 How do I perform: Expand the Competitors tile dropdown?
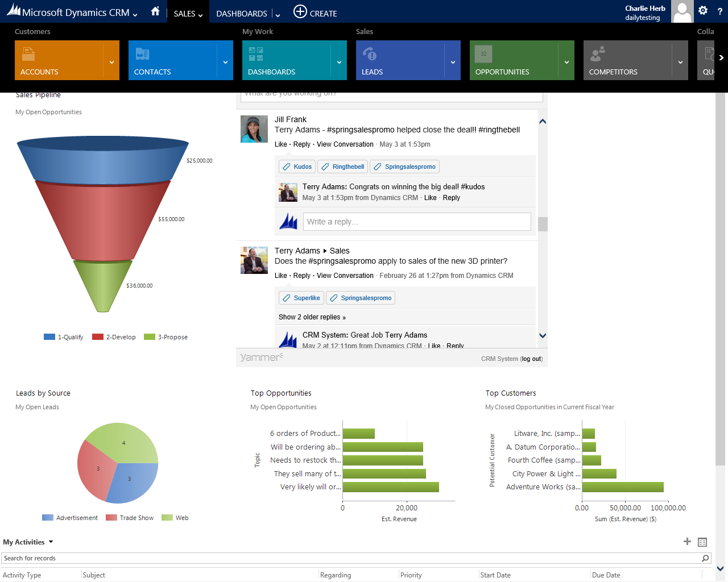(680, 62)
